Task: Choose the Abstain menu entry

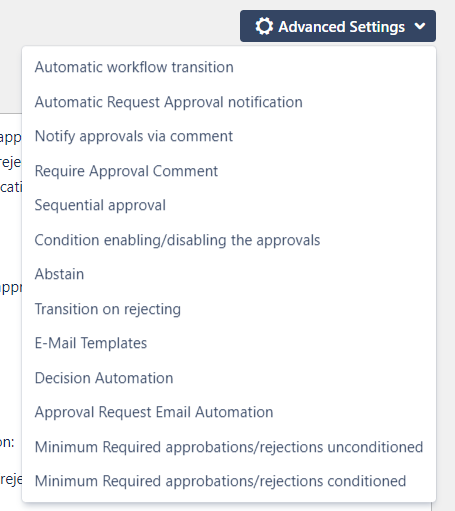Action: (x=229, y=274)
